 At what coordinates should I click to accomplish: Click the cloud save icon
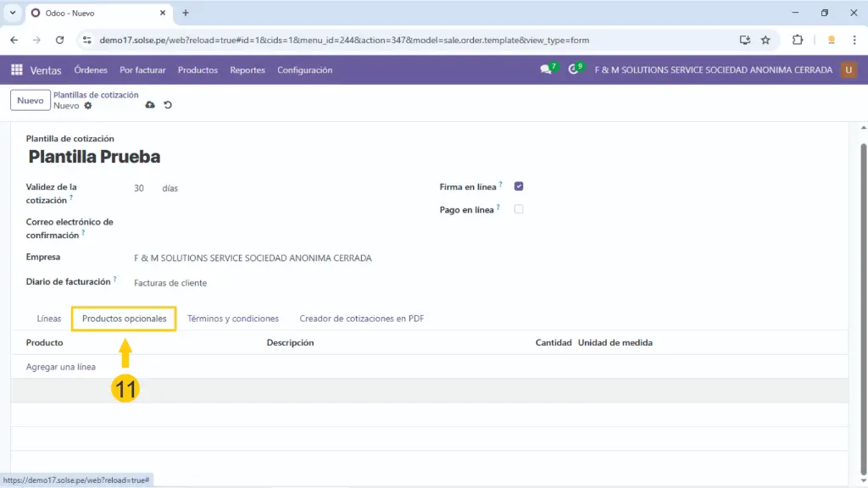point(150,106)
